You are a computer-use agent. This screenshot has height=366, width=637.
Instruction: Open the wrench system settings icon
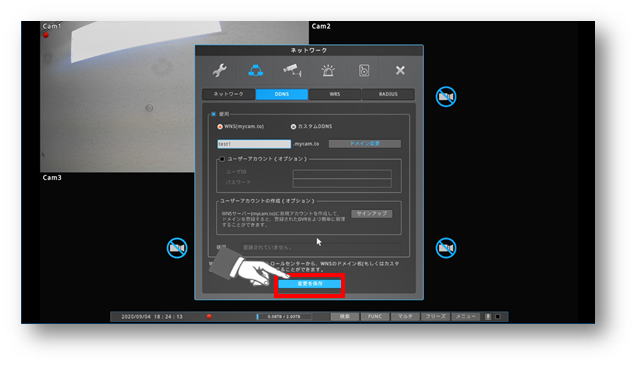click(x=219, y=71)
